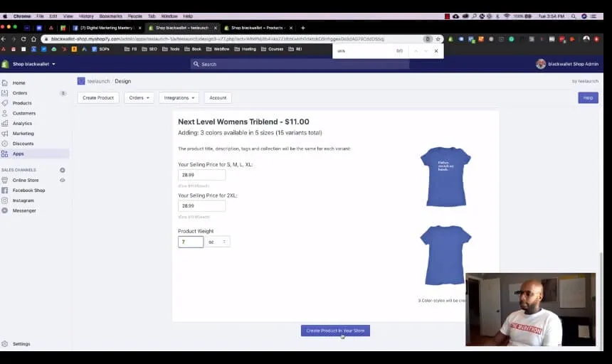The image size is (612, 364).
Task: Open History menu in menu bar
Action: click(x=86, y=16)
